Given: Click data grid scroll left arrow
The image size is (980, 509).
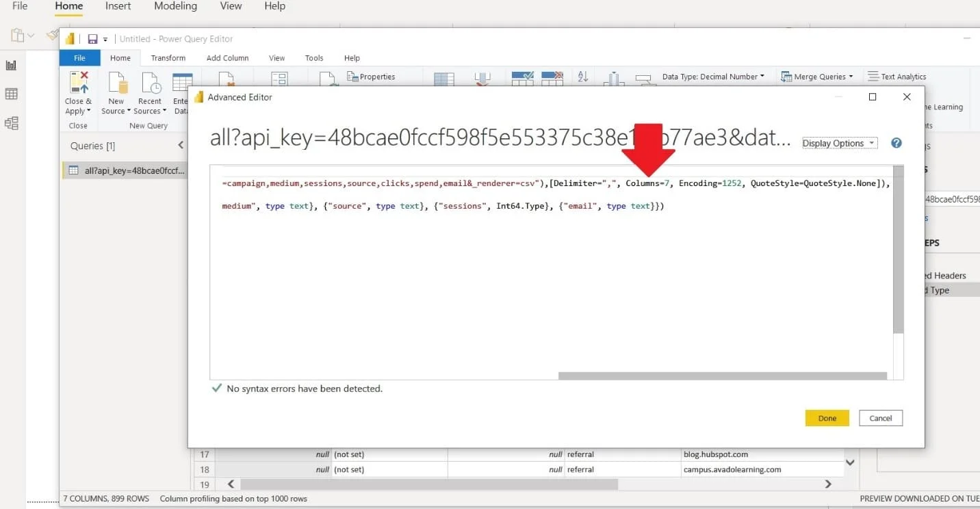Looking at the screenshot, I should (231, 484).
